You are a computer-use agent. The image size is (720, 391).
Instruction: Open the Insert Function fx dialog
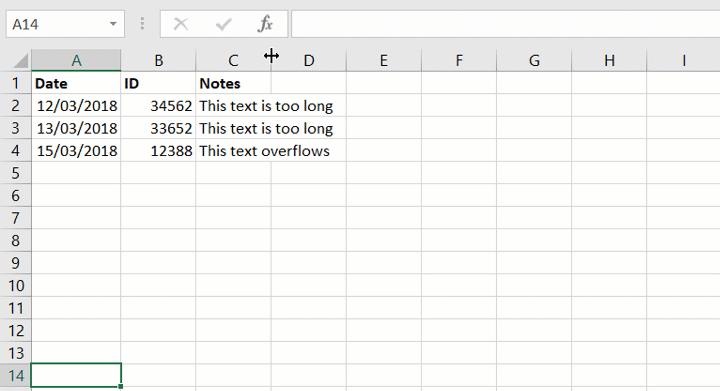pos(265,24)
